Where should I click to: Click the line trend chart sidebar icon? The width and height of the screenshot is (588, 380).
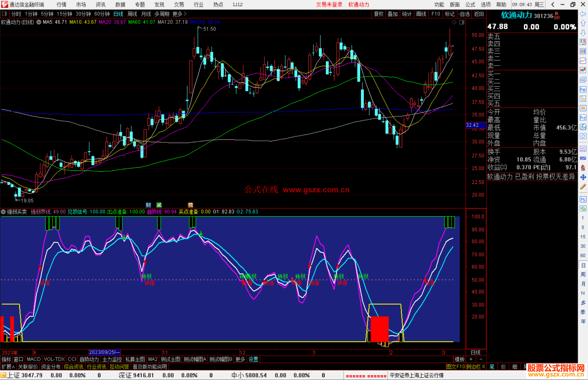pos(583,60)
